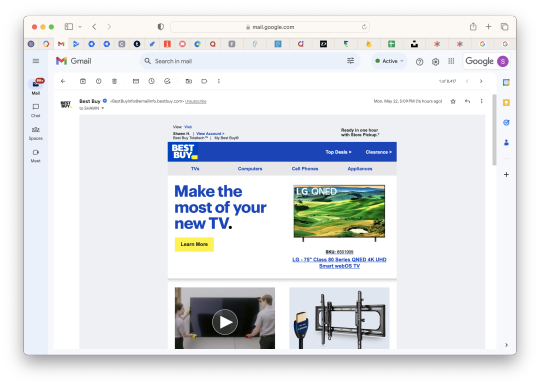This screenshot has height=386, width=540.
Task: Click the LG QNED TV image
Action: click(x=339, y=212)
